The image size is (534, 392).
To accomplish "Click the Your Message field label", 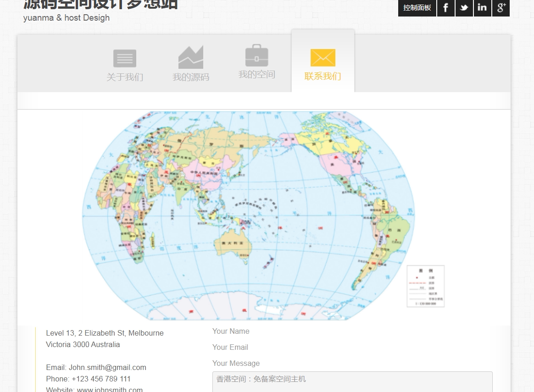I will [x=236, y=363].
